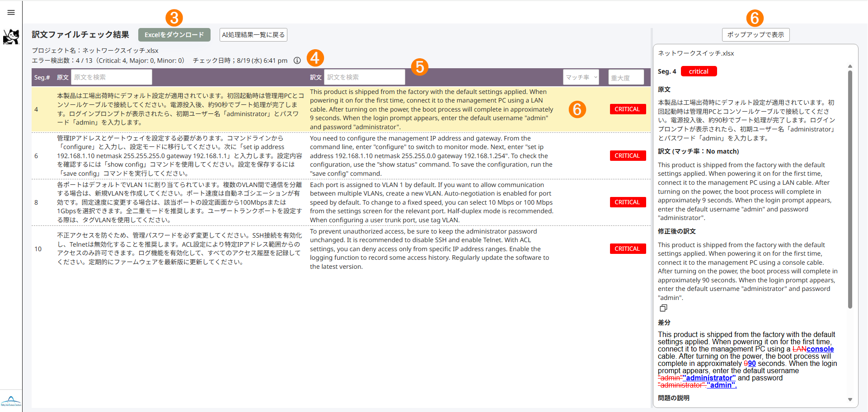Return to AI処理結果一覧
The image size is (868, 412).
253,35
